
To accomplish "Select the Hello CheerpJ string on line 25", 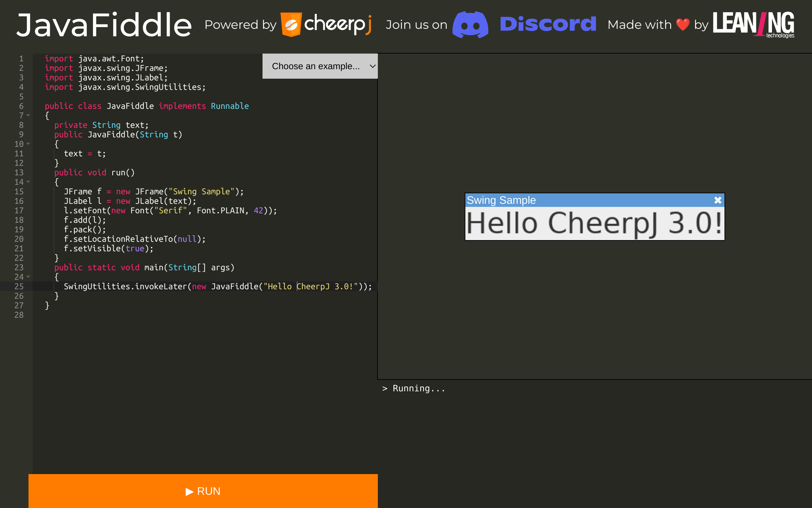I will 310,286.
